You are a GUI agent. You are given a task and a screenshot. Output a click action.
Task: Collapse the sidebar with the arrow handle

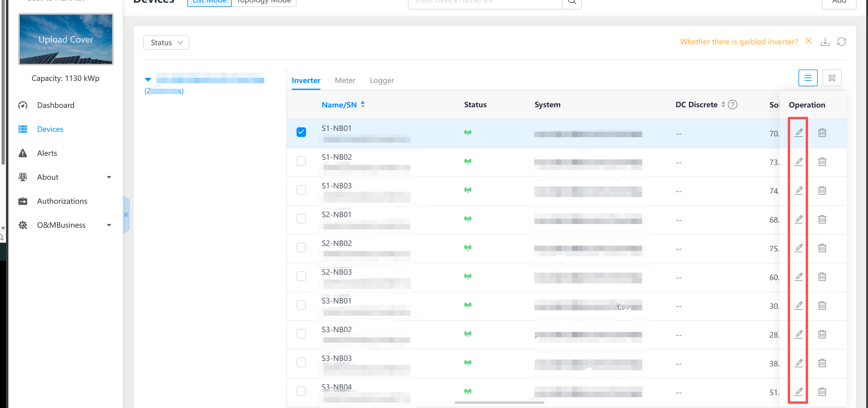point(126,214)
